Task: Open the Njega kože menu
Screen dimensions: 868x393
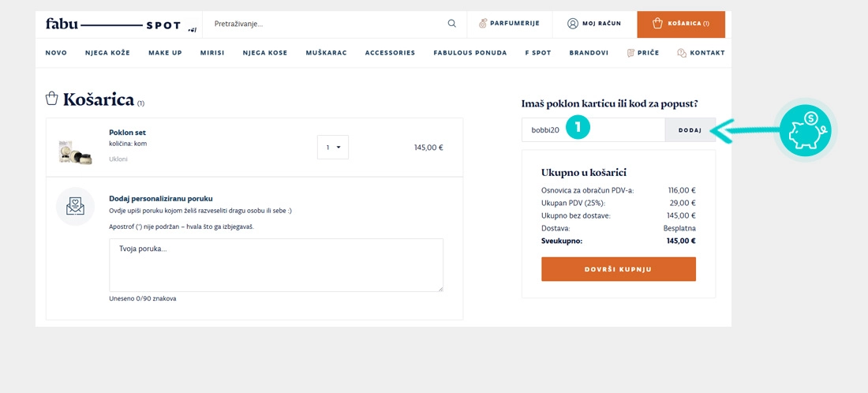Action: 107,53
